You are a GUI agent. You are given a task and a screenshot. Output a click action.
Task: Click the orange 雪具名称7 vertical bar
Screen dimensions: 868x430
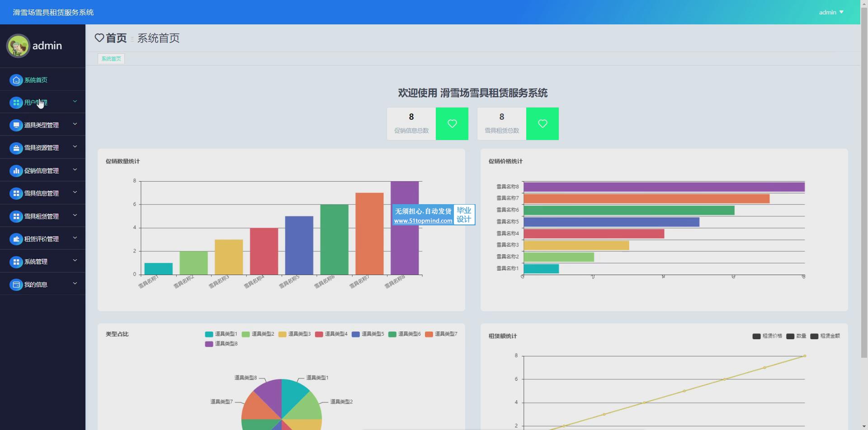369,234
